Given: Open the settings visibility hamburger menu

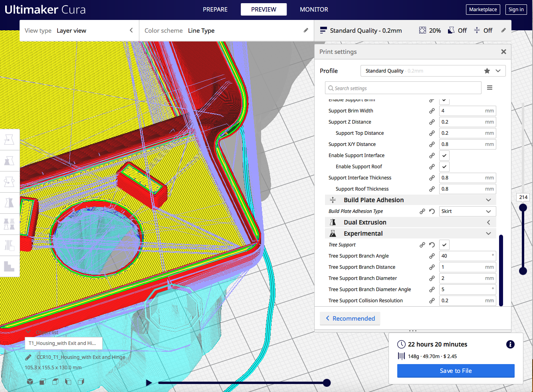Looking at the screenshot, I should pos(489,88).
